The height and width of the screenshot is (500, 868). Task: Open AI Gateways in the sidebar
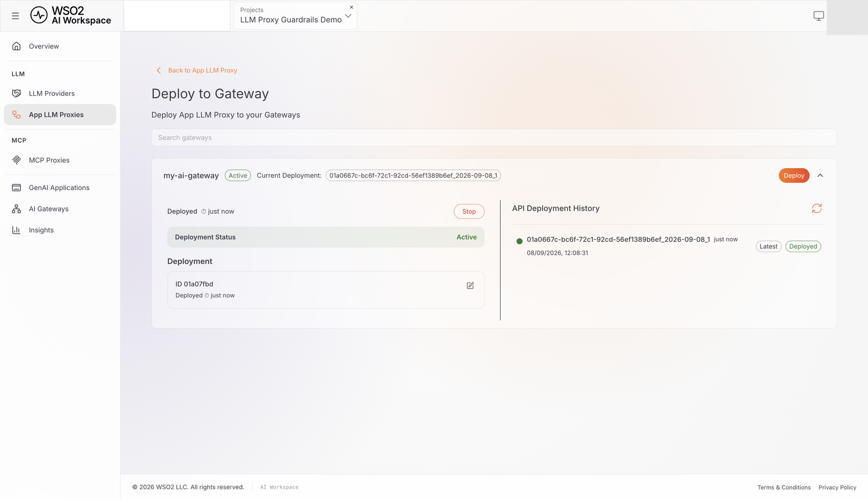click(x=60, y=209)
